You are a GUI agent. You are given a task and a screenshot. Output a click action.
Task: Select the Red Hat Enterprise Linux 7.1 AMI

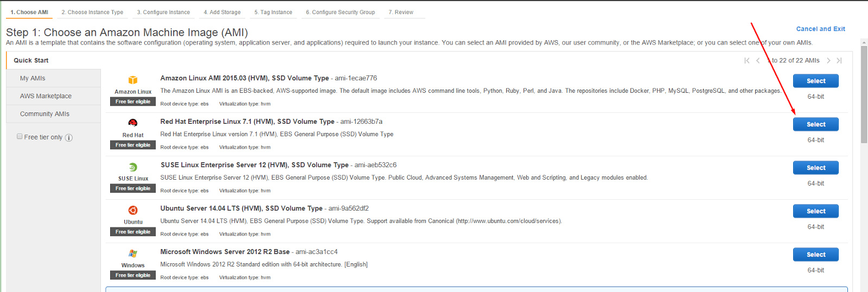tap(815, 124)
